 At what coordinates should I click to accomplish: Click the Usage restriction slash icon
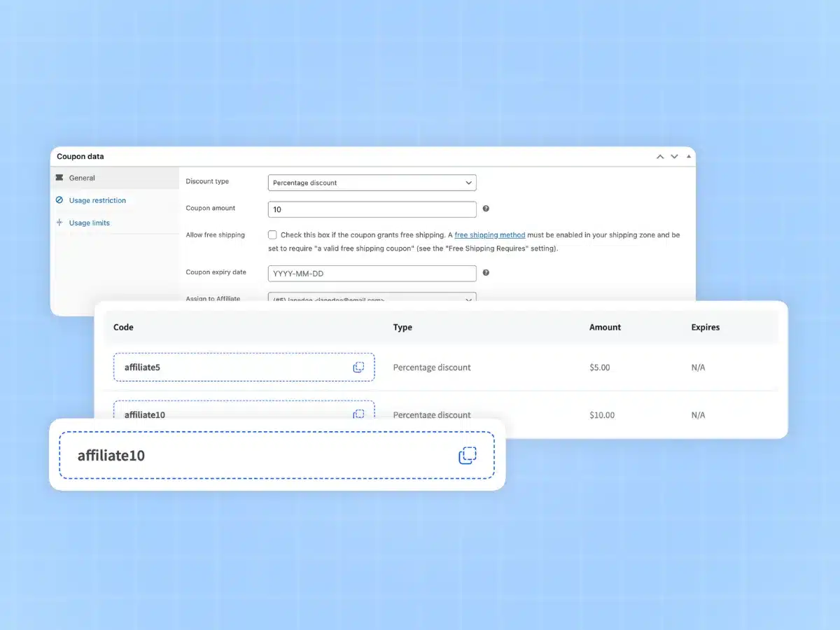[x=59, y=200]
